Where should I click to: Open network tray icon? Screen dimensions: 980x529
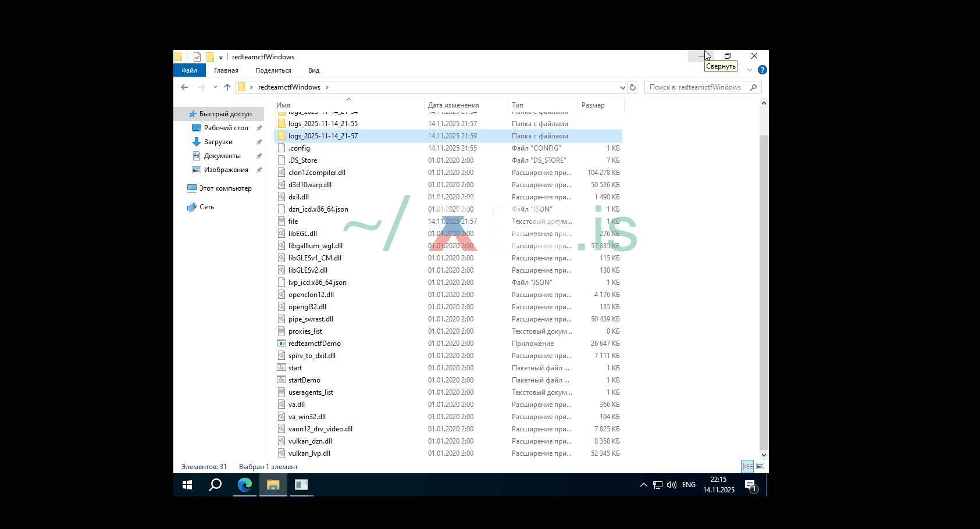(x=658, y=485)
